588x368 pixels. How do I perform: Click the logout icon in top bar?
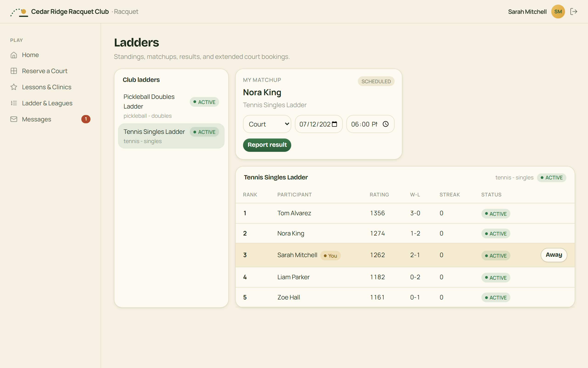tap(574, 11)
